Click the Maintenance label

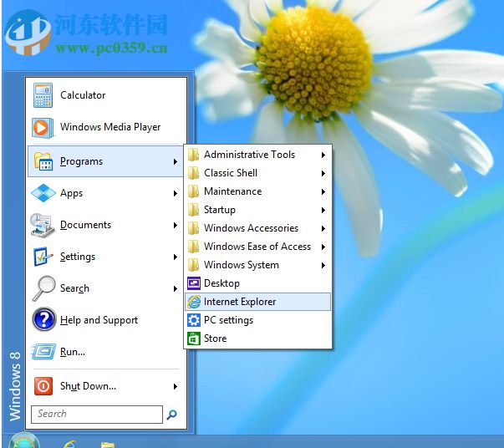pos(232,191)
